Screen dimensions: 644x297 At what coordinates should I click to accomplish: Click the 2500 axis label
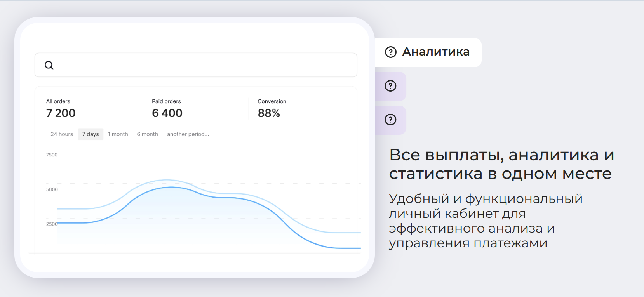(52, 224)
